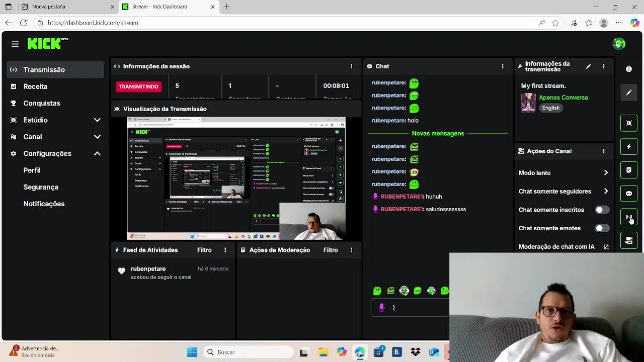Toggle the document moderation actions widget icon
The image size is (644, 362).
pos(628,170)
